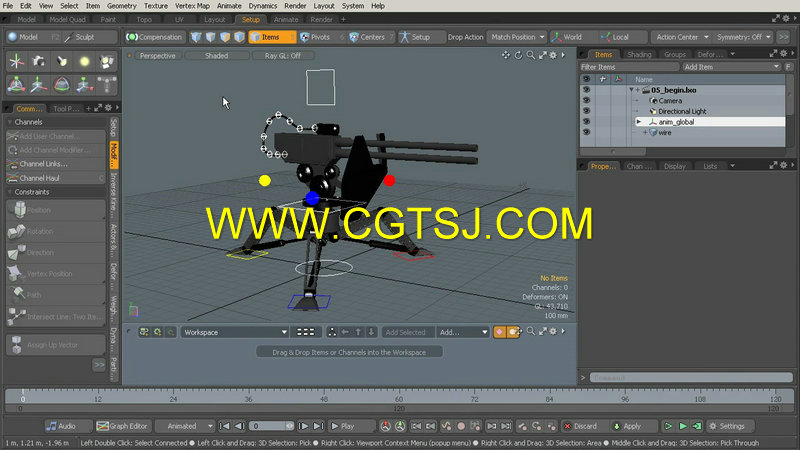The width and height of the screenshot is (800, 450).
Task: Click the workspace zoom magnifier icon
Action: tap(531, 332)
